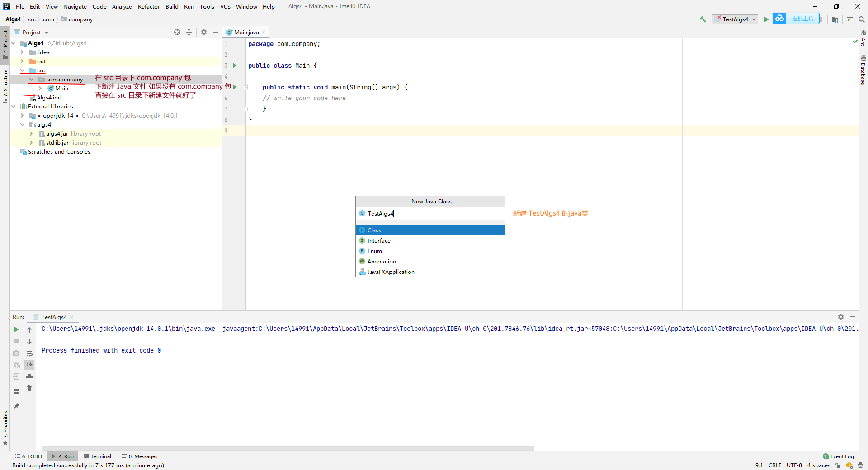Open the Navigate menu
Image resolution: width=868 pixels, height=470 pixels.
point(75,6)
